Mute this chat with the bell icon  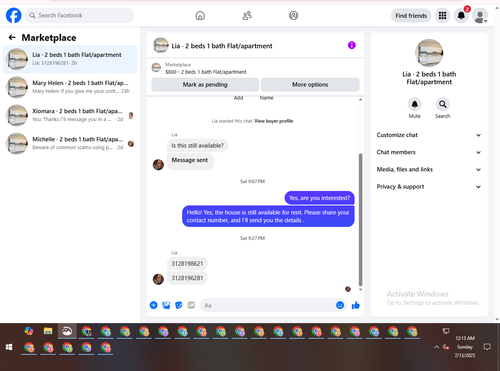pos(415,104)
